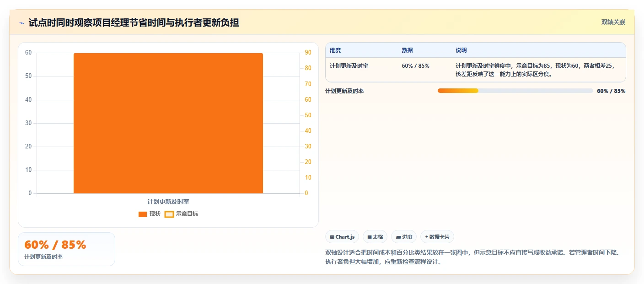Image resolution: width=644 pixels, height=284 pixels.
Task: Click the 数据 column header
Action: pyautogui.click(x=408, y=50)
